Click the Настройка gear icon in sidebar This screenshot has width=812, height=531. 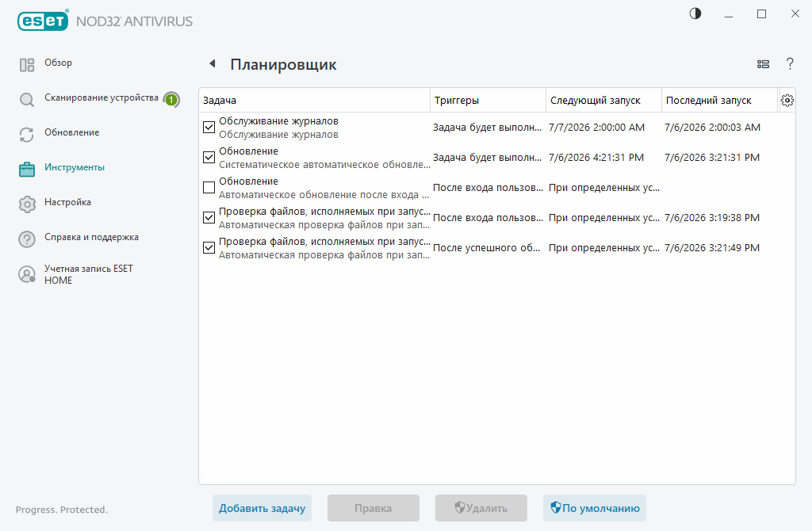click(27, 204)
